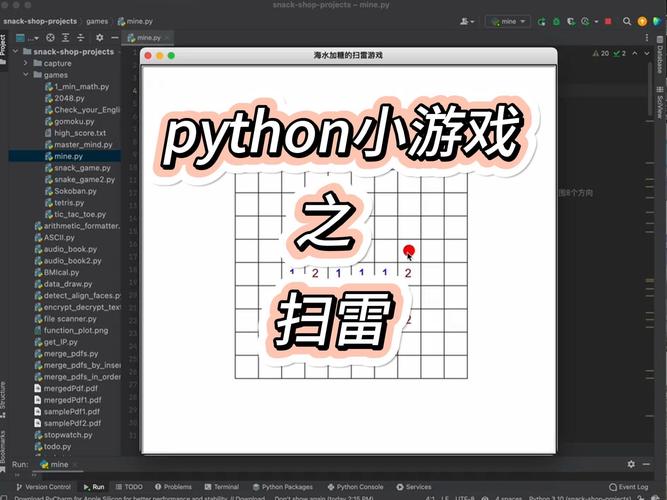This screenshot has width=667, height=500.
Task: Open the Services tool tab
Action: pyautogui.click(x=413, y=487)
